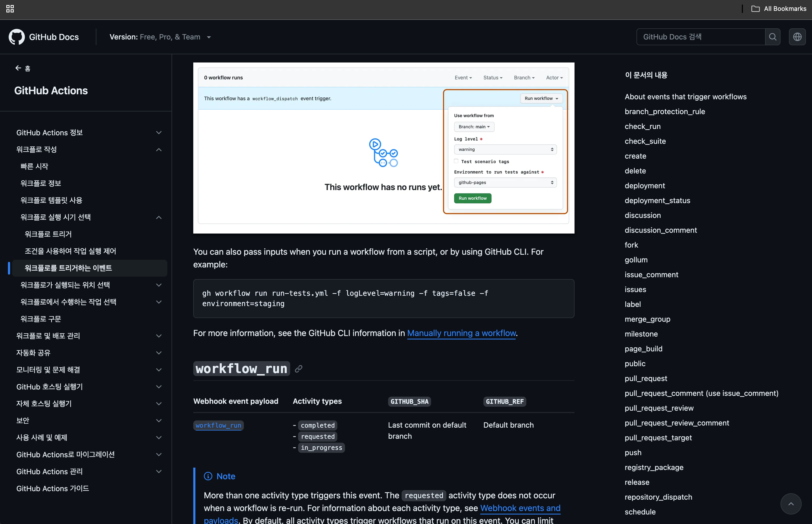Click the scroll-to-top arrow button

click(791, 504)
